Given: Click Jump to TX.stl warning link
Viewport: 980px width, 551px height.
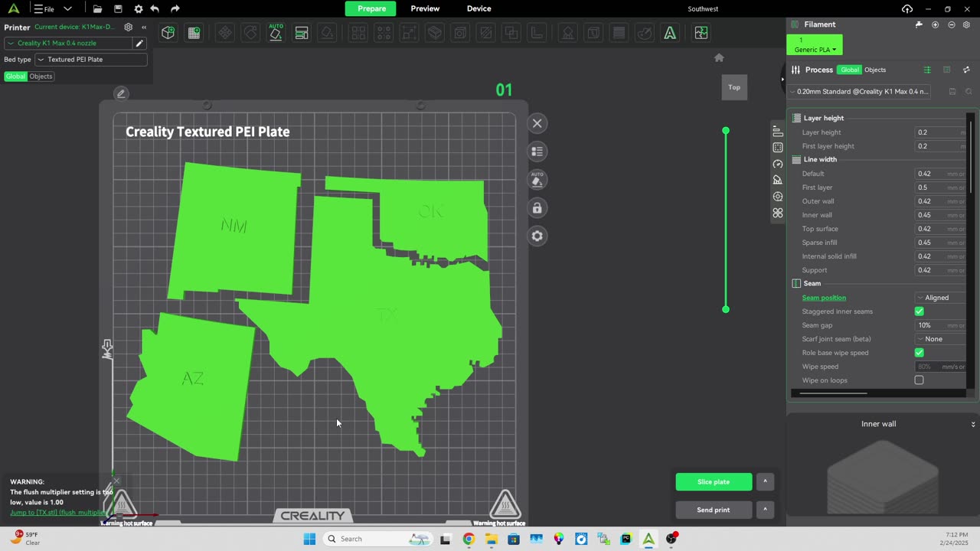Looking at the screenshot, I should coord(58,513).
